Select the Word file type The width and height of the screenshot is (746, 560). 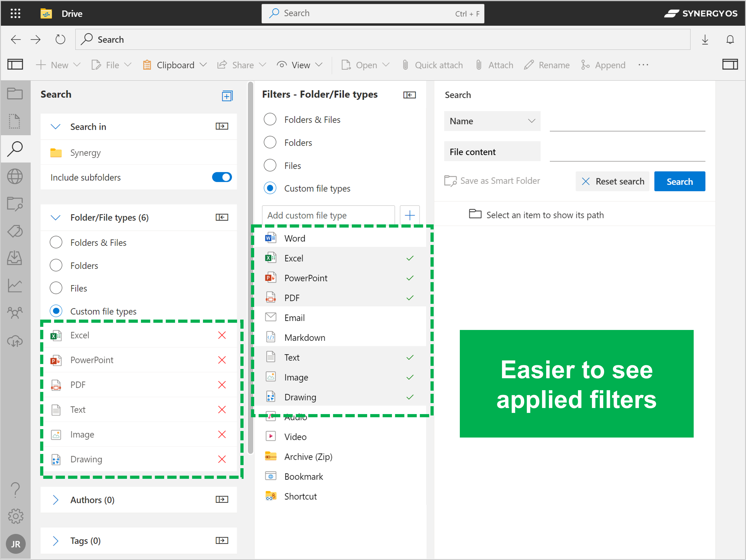340,238
